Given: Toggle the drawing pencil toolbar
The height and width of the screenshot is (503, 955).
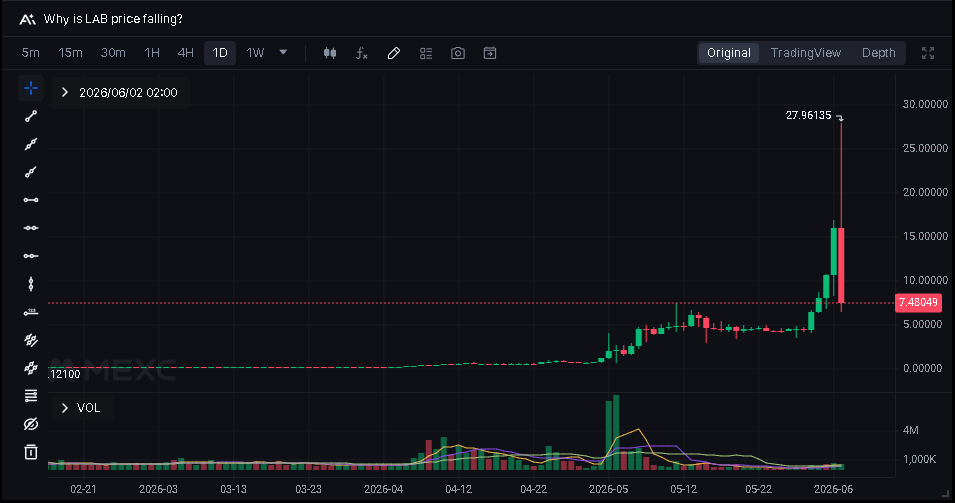Looking at the screenshot, I should point(394,53).
